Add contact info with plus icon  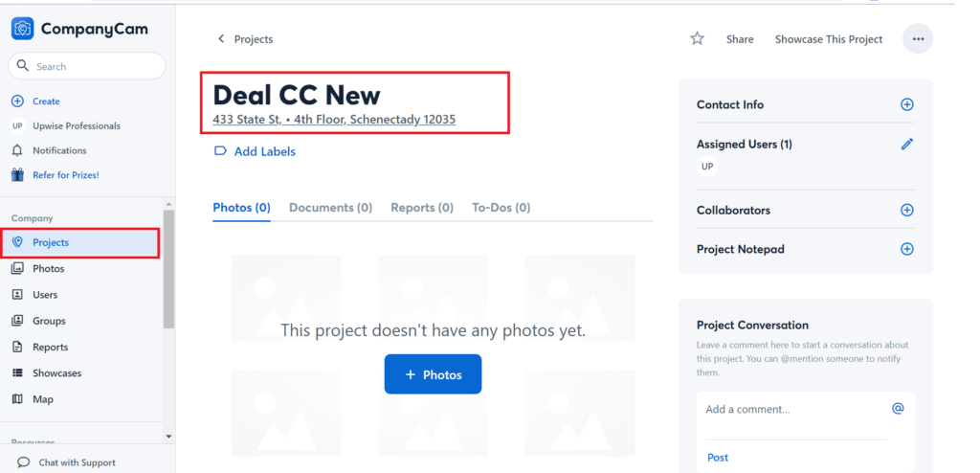point(907,104)
